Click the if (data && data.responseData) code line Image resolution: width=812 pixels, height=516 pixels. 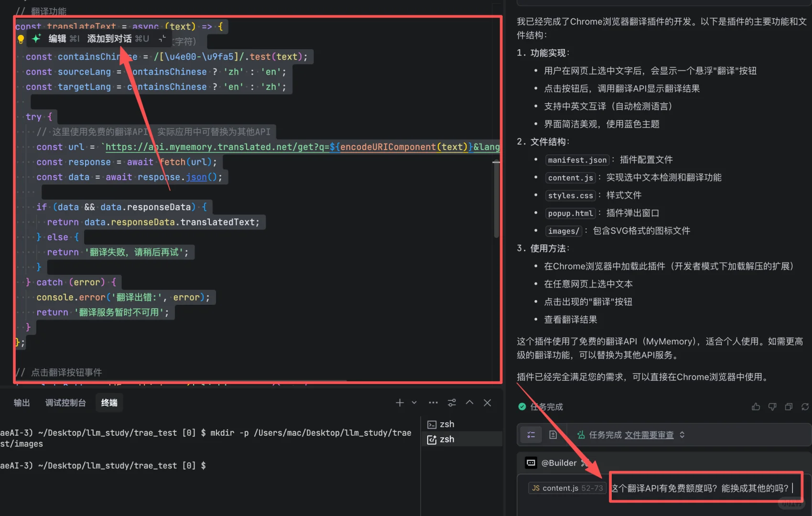pyautogui.click(x=122, y=207)
